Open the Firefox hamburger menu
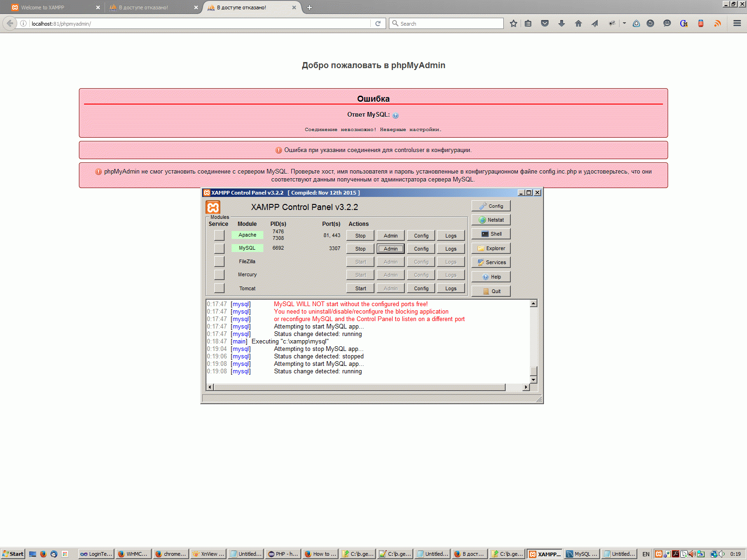 pos(737,23)
